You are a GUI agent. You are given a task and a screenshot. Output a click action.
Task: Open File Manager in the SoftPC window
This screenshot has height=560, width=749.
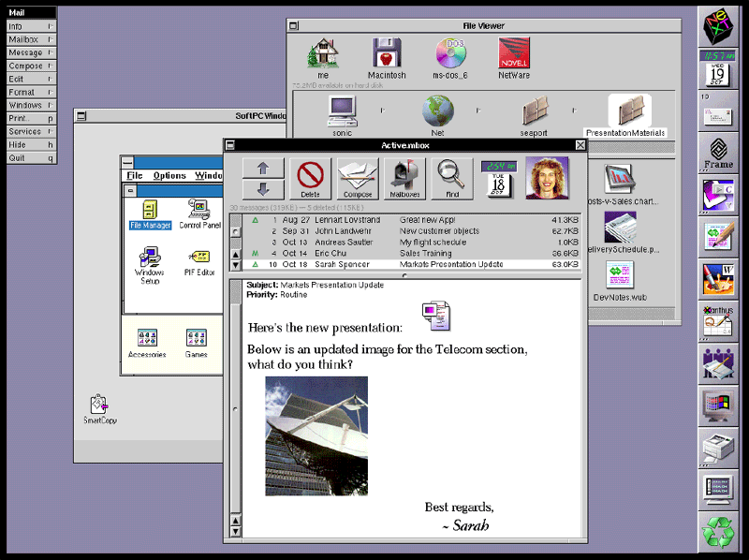pos(148,214)
